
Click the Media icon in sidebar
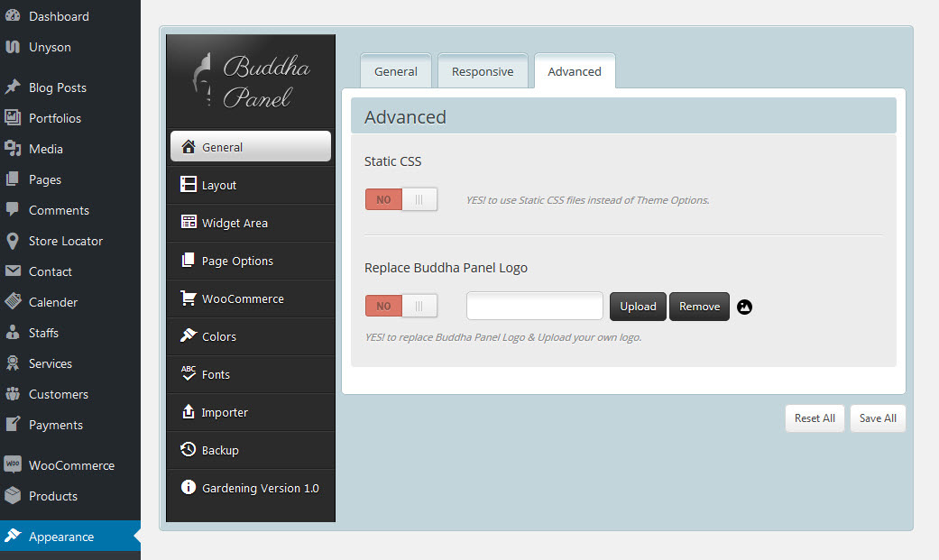coord(13,148)
